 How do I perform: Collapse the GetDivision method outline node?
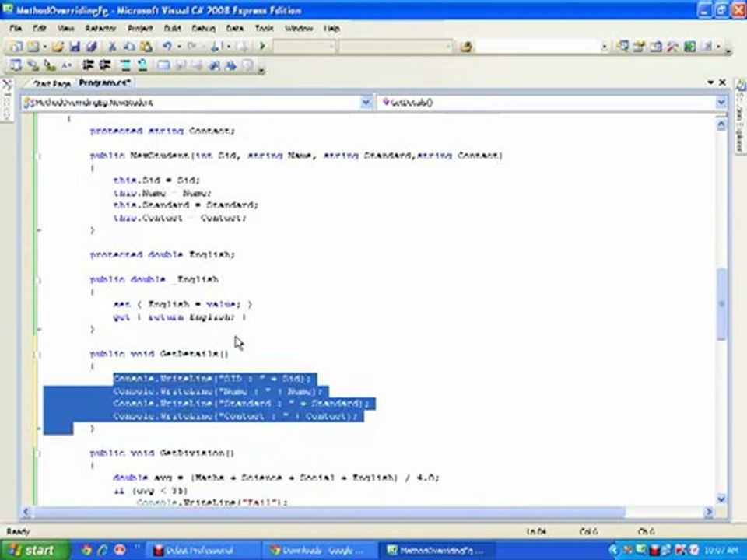coord(39,453)
